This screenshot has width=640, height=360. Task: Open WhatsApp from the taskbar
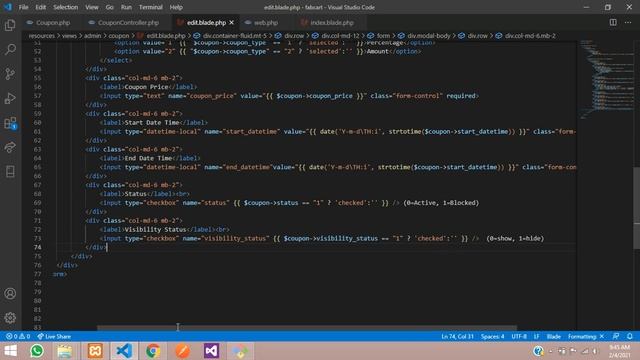click(x=37, y=351)
